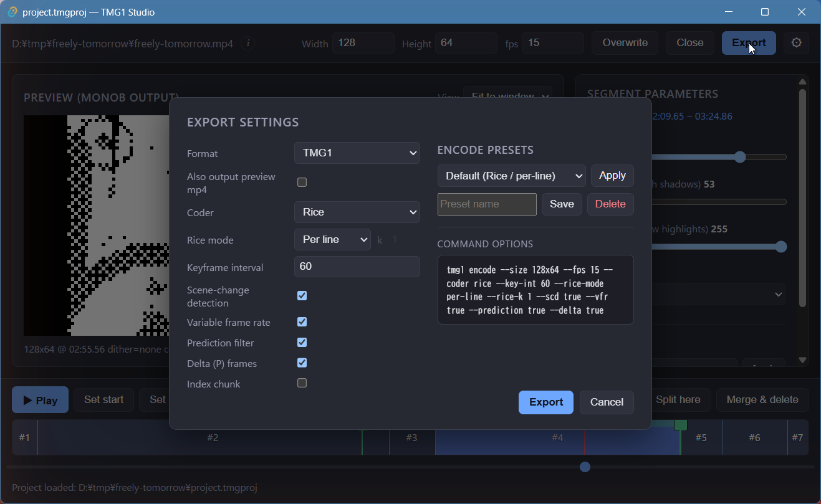Click the file info icon beside path
The height and width of the screenshot is (504, 821).
[x=248, y=43]
